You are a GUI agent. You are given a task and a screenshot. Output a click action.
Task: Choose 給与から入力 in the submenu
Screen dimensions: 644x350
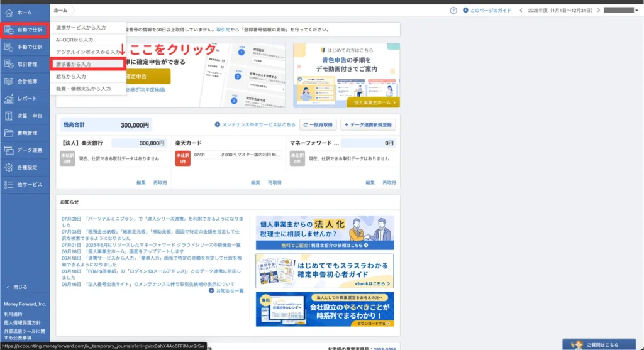click(x=71, y=77)
